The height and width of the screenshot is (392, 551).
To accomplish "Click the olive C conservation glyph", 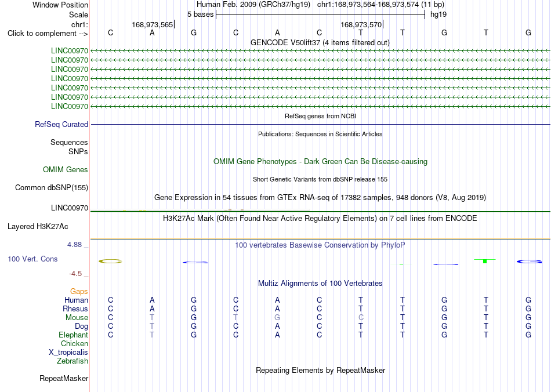I will (x=110, y=262).
